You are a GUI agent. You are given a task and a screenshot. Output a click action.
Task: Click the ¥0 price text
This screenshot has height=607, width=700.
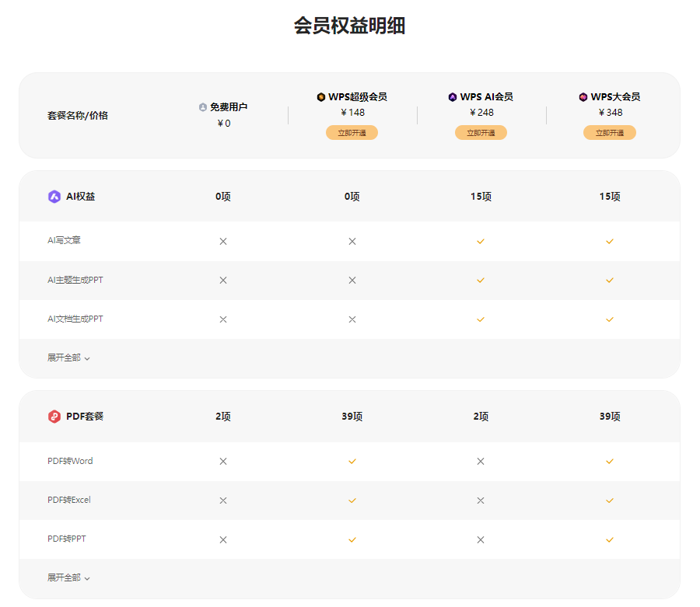pos(224,123)
